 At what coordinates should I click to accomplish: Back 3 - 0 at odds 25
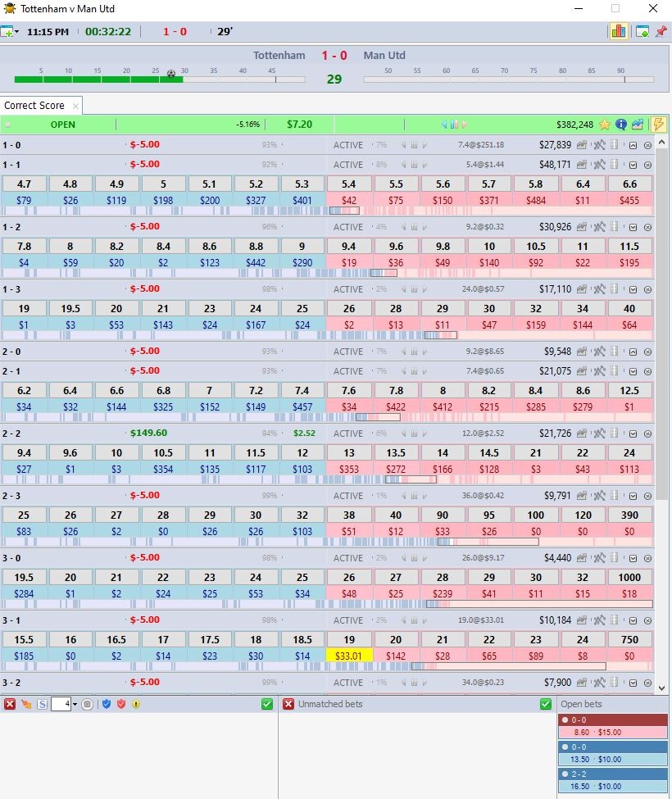point(302,577)
